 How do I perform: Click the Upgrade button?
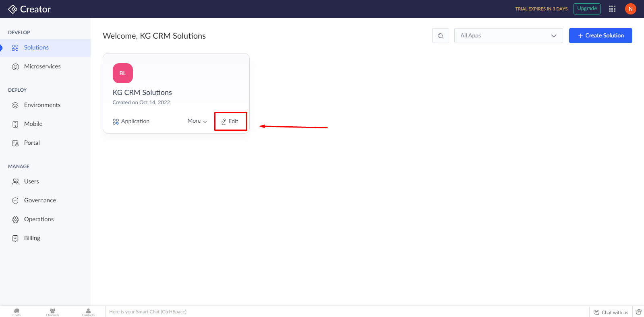coord(587,8)
